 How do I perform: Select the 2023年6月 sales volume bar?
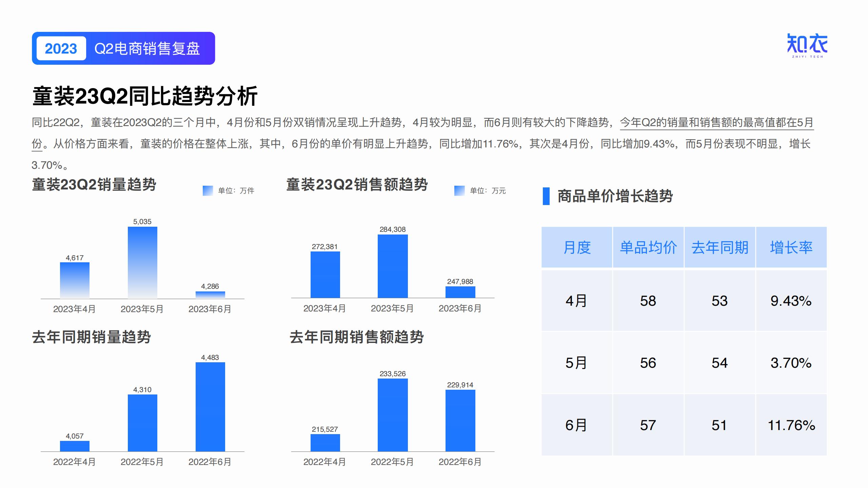click(210, 295)
